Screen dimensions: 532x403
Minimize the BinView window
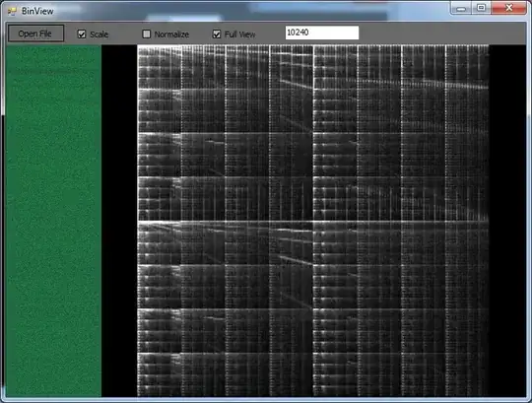(461, 8)
